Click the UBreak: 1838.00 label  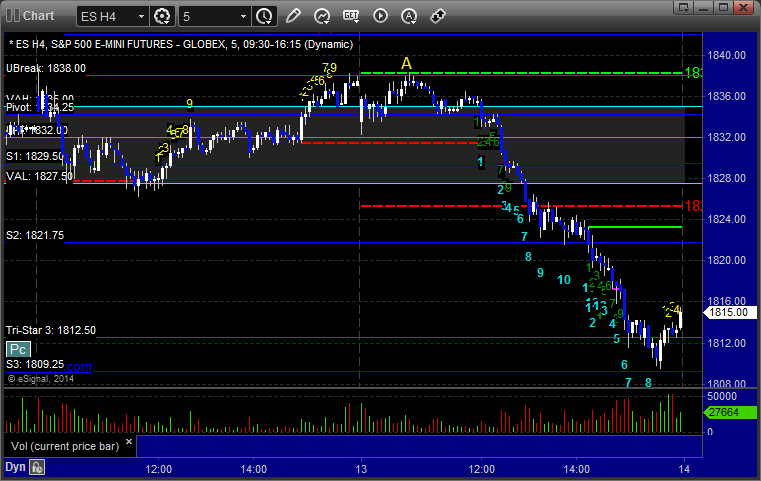pyautogui.click(x=46, y=68)
